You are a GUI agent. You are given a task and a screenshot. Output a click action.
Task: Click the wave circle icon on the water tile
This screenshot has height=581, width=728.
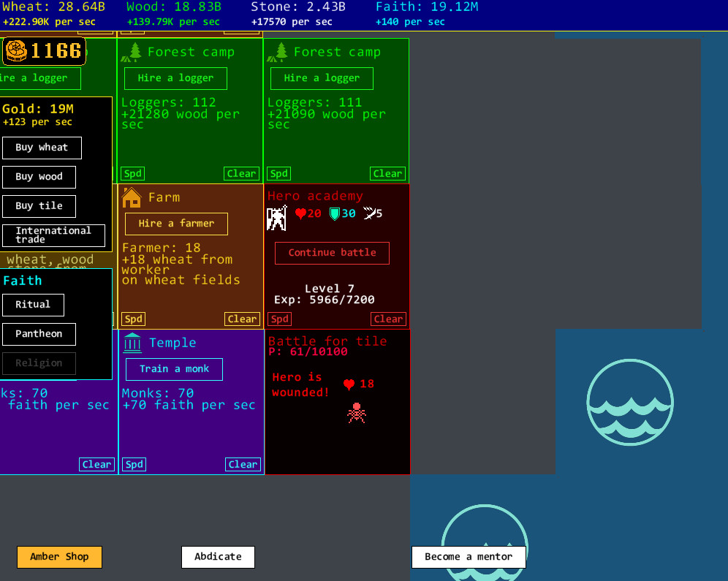(629, 402)
